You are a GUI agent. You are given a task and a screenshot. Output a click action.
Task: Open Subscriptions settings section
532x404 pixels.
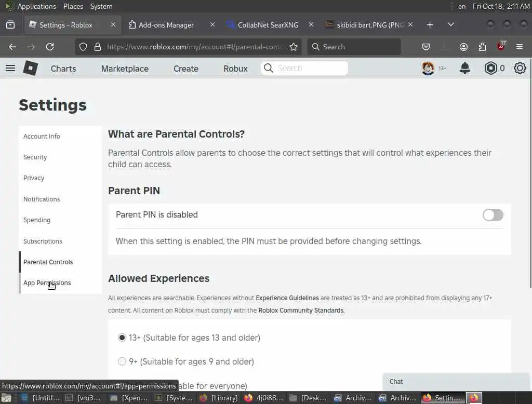tap(60, 241)
